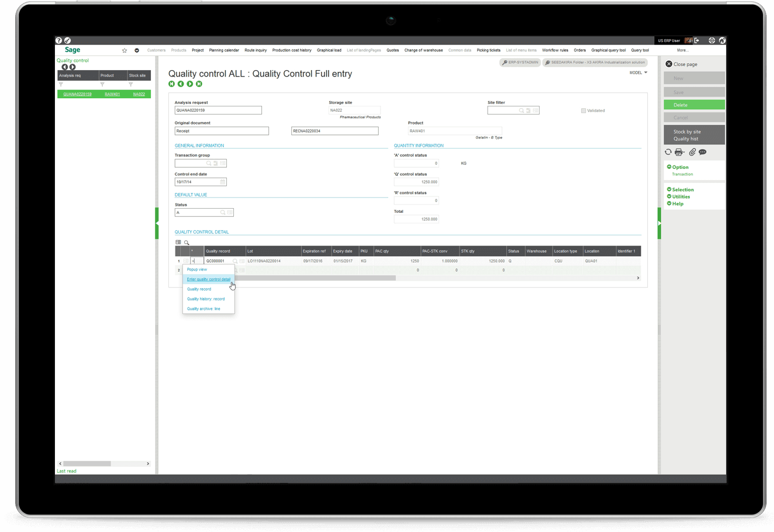Choose Popup view from the context menu
774x532 pixels.
tap(209, 270)
